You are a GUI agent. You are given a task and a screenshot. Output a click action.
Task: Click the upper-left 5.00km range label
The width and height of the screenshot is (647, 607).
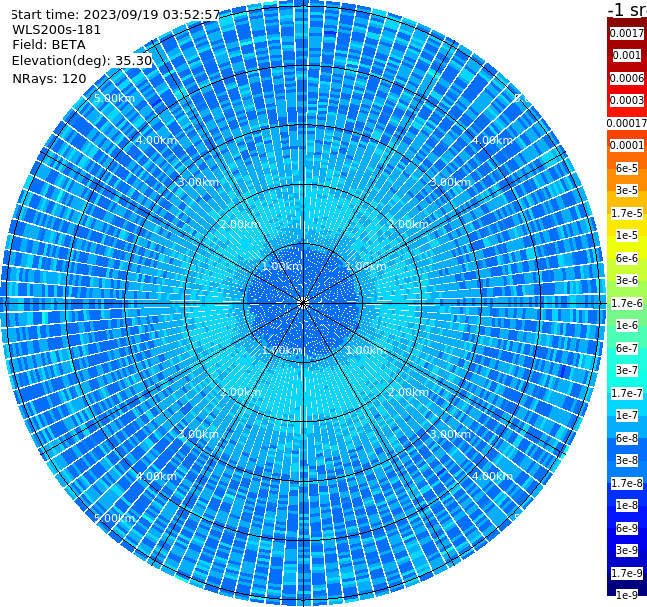114,98
